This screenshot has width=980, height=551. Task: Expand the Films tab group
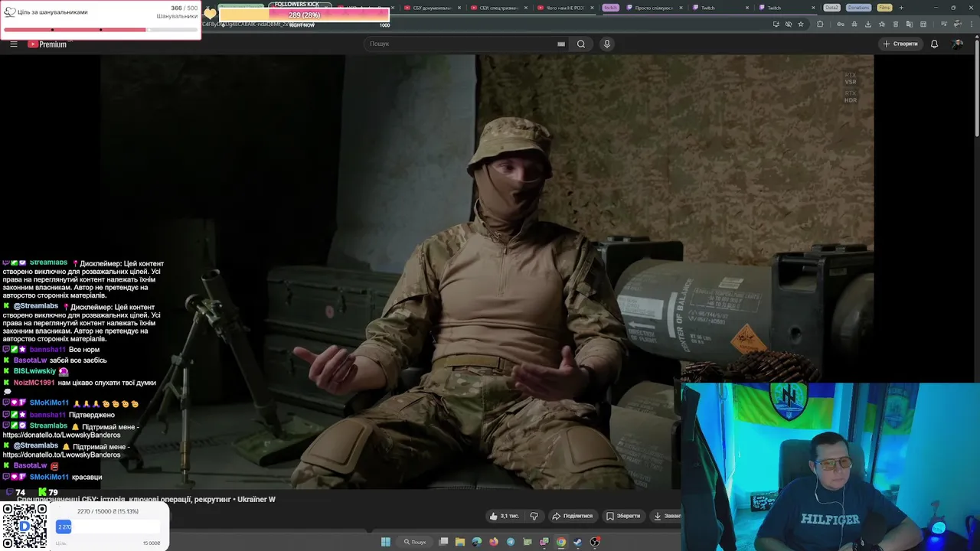pyautogui.click(x=884, y=8)
